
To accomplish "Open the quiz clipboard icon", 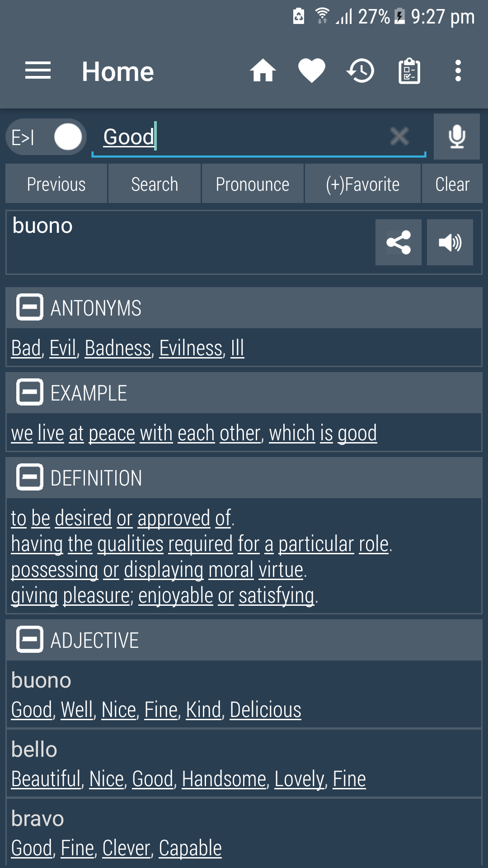I will point(409,71).
